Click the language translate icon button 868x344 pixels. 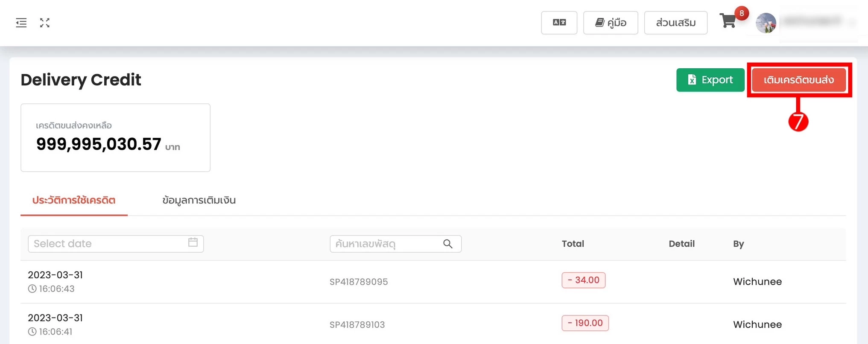[559, 23]
